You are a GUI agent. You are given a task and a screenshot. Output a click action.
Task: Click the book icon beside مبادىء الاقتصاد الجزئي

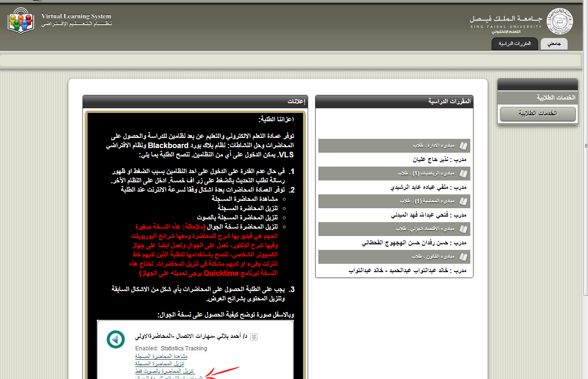[x=463, y=229]
